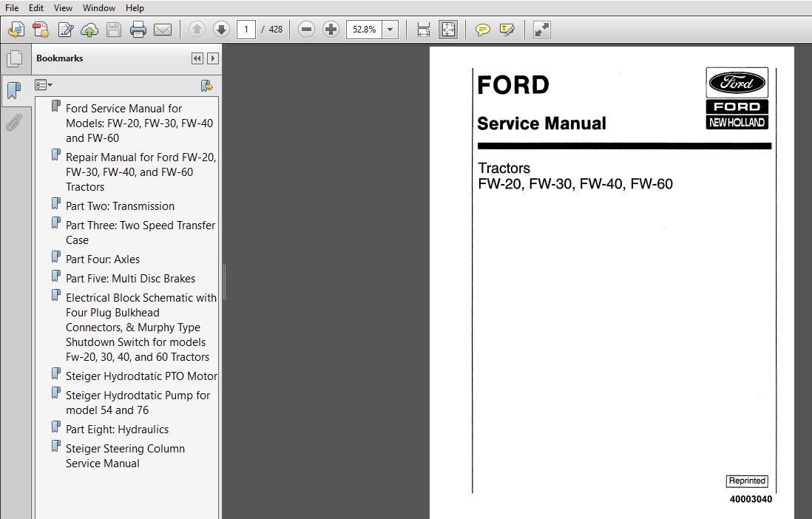Click the expand bookmarks pane arrow
The width and height of the screenshot is (812, 519).
pos(213,58)
